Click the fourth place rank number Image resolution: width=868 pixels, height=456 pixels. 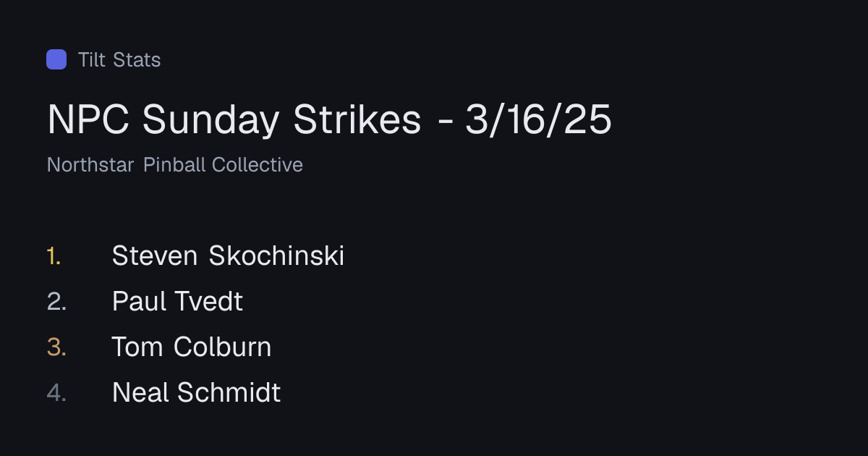pyautogui.click(x=56, y=392)
